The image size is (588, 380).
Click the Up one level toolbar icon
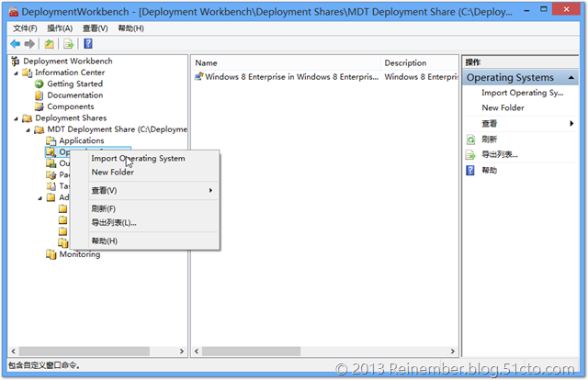click(x=49, y=44)
